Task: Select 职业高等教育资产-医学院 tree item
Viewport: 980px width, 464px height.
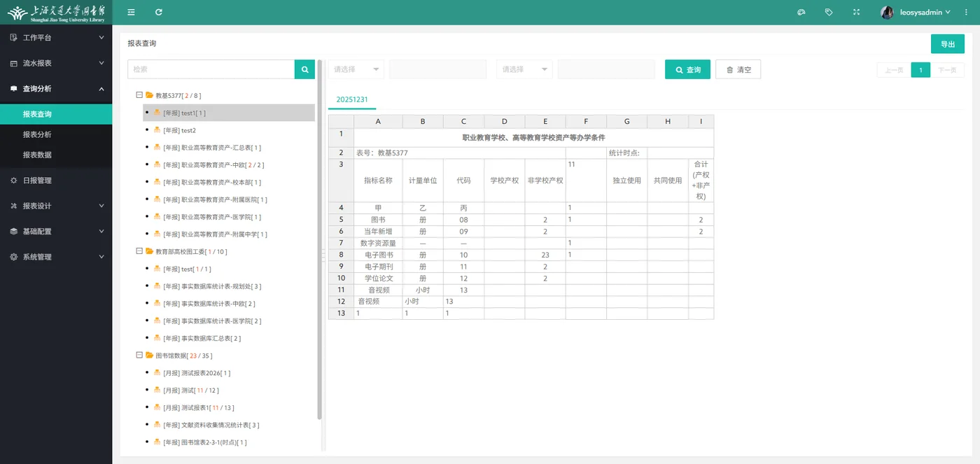Action: 212,217
